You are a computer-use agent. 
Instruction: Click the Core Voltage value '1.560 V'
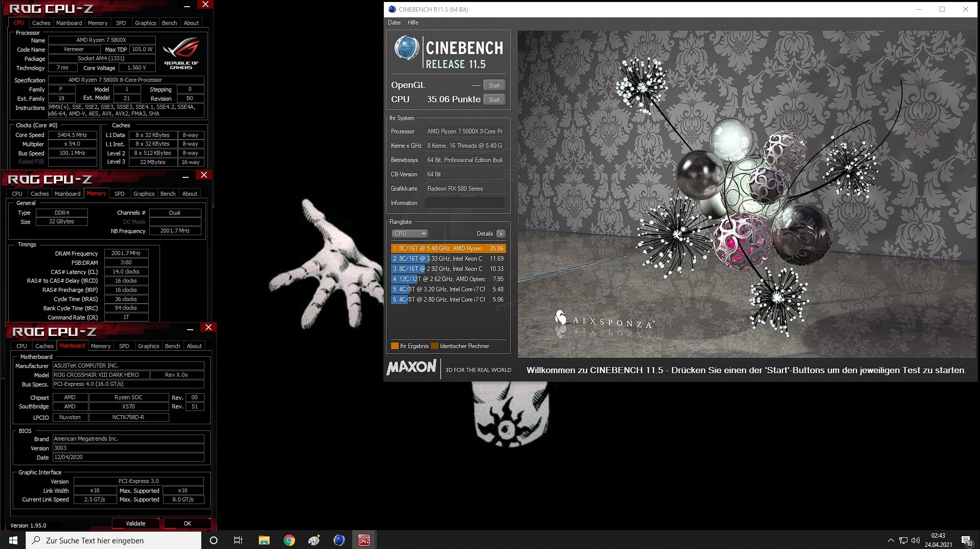pyautogui.click(x=137, y=67)
